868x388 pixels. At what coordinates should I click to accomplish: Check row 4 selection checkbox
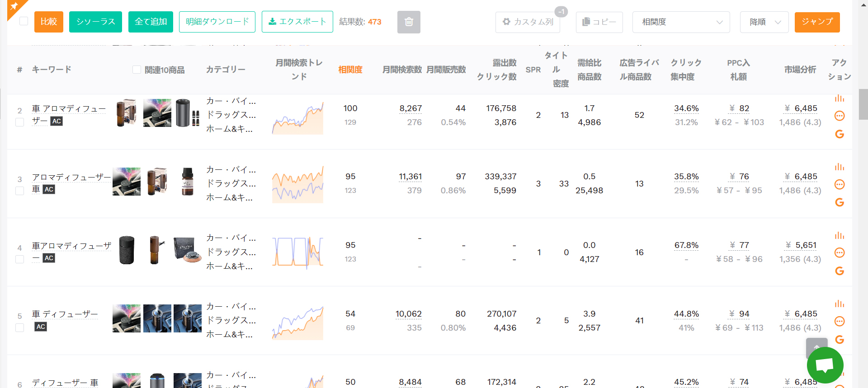tap(20, 259)
